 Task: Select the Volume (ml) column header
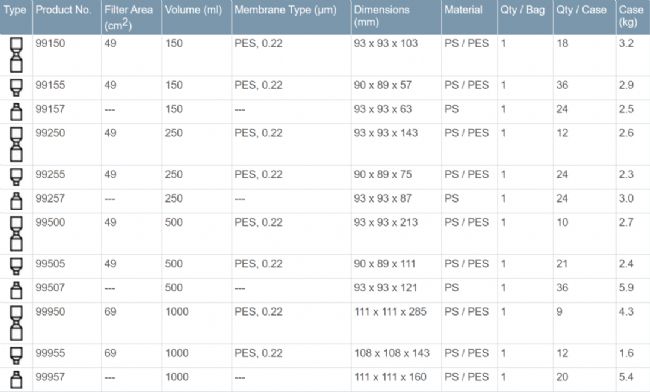[x=193, y=10]
